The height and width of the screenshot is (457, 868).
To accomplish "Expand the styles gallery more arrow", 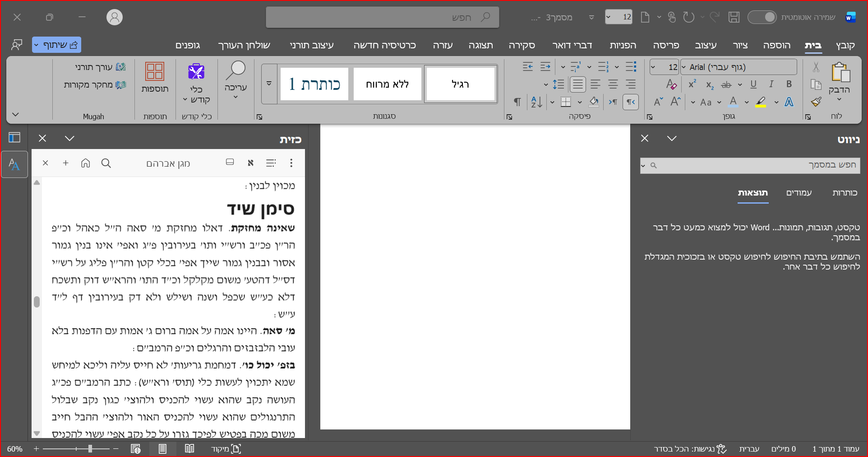I will pos(269,84).
